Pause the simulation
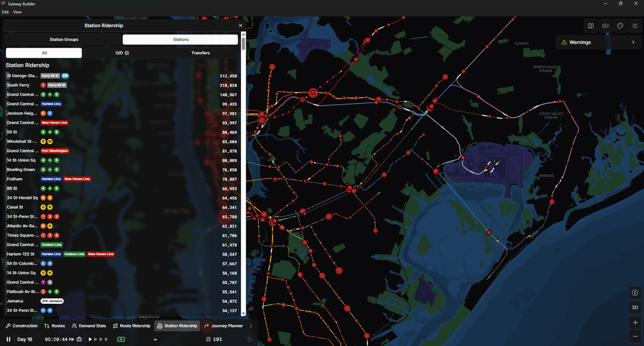This screenshot has height=346, width=644. (9, 339)
